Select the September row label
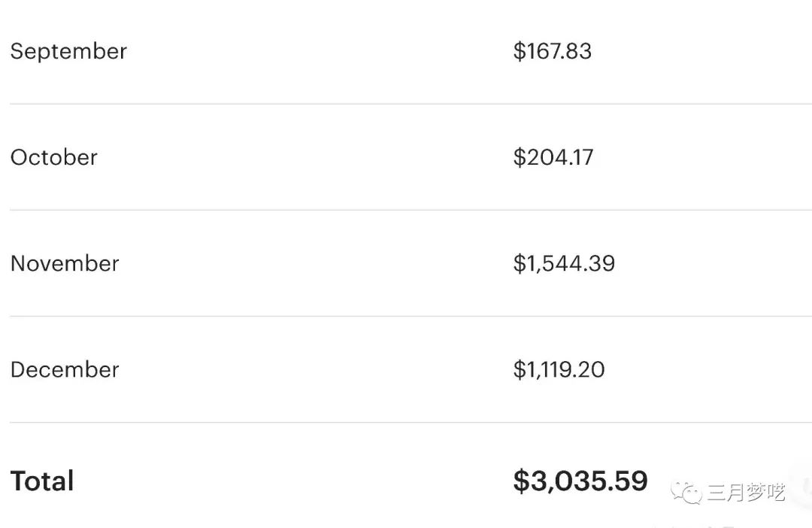Viewport: 812px width, 528px height. (68, 51)
